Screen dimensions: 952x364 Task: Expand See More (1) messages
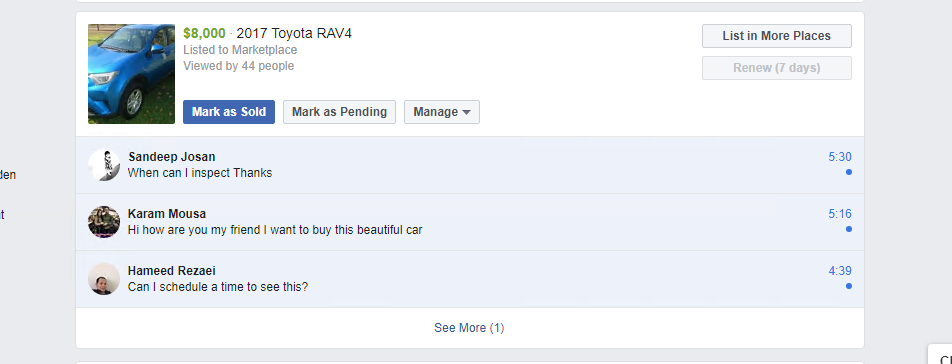[469, 328]
